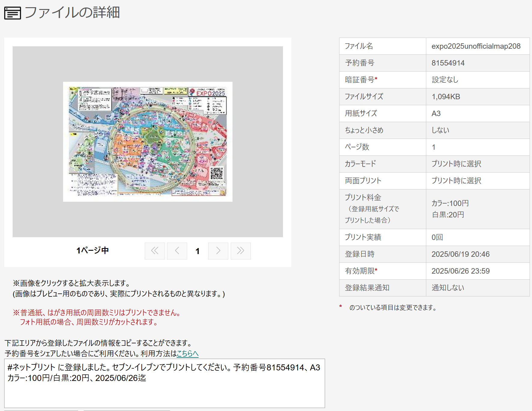
Task: Click the 登録結果通知 value 通知しない
Action: coord(448,288)
